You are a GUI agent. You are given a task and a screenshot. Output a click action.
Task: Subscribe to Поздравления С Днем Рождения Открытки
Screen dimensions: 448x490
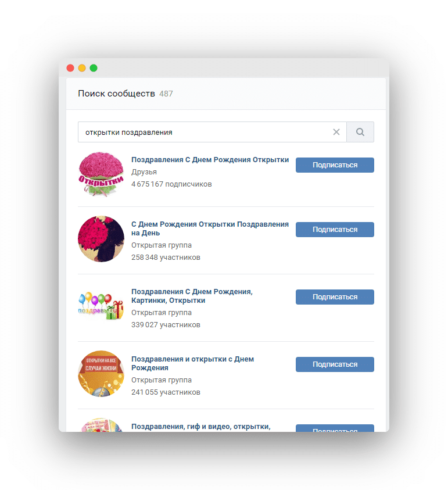pyautogui.click(x=335, y=165)
